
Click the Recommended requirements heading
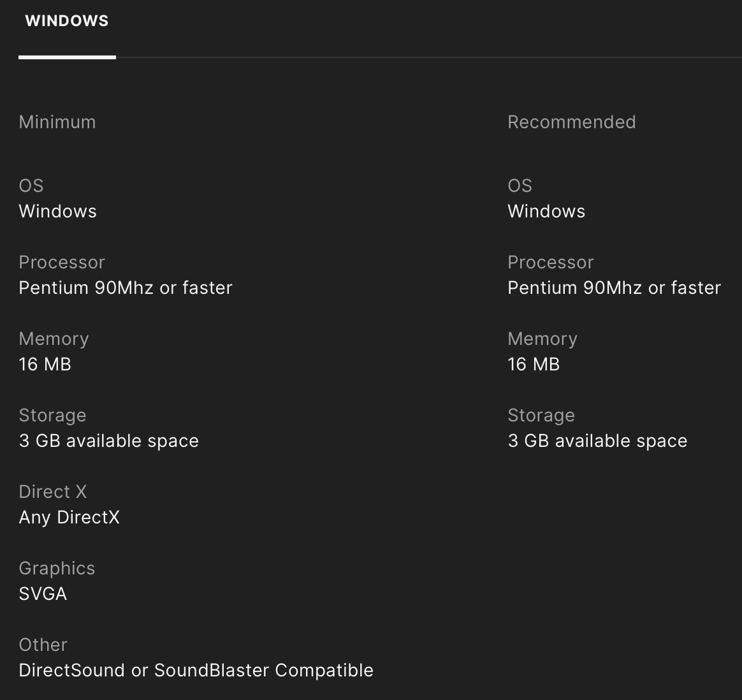571,122
